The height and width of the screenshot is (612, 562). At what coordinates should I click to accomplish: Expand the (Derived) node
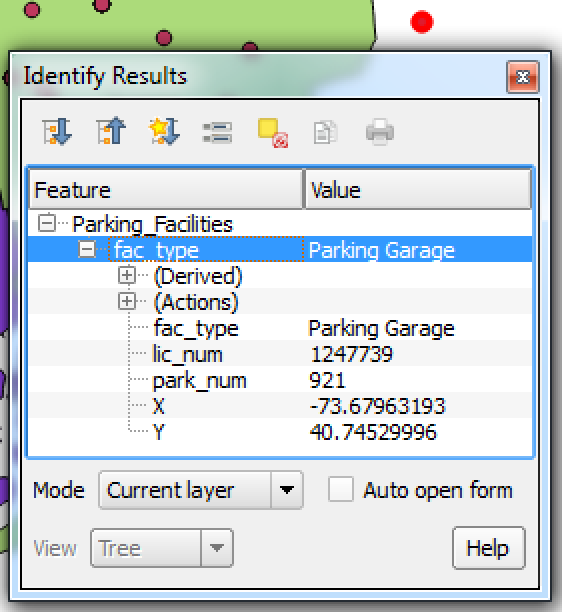[127, 275]
